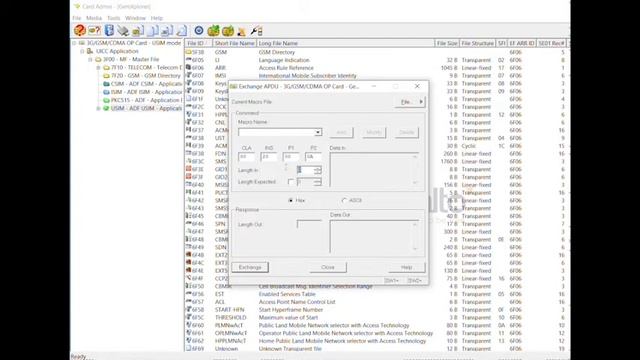Click the File... button for macro file
Screen dimensions: 640x360
(x=410, y=102)
